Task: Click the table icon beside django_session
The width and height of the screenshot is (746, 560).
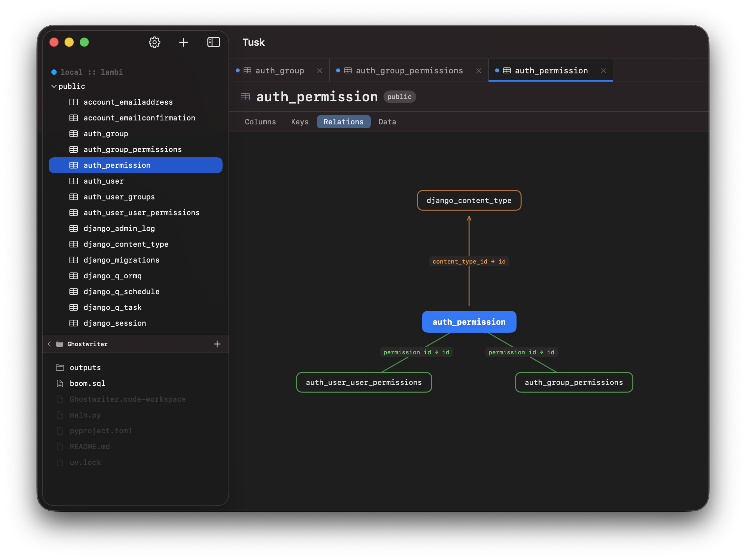Action: click(73, 323)
